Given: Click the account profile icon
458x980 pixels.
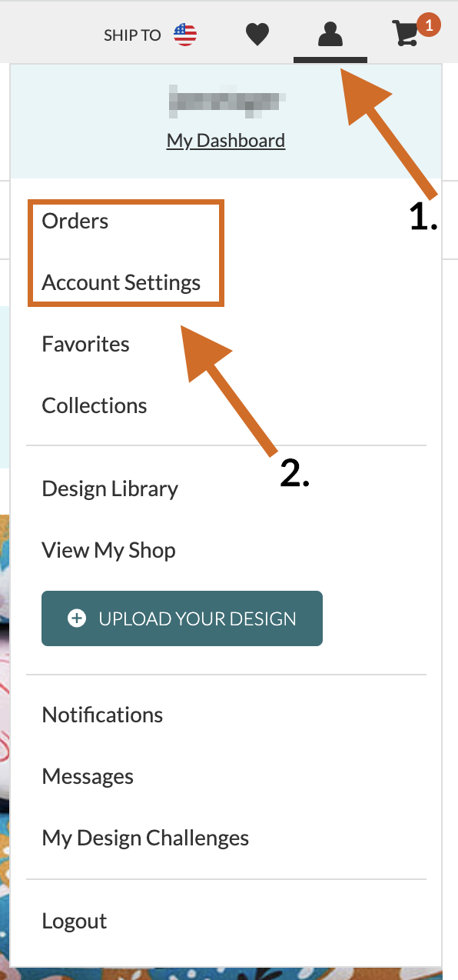Looking at the screenshot, I should (x=330, y=33).
